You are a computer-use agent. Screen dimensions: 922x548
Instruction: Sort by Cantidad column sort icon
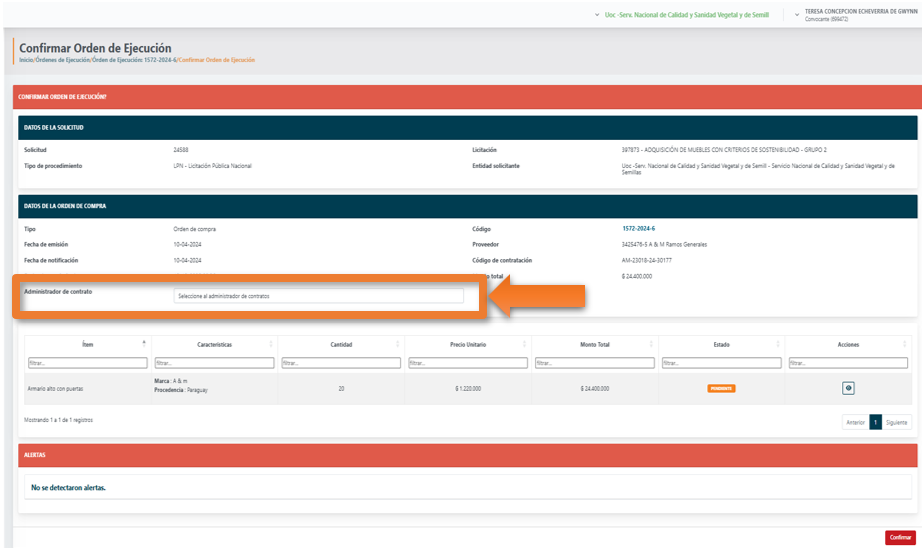click(x=398, y=344)
